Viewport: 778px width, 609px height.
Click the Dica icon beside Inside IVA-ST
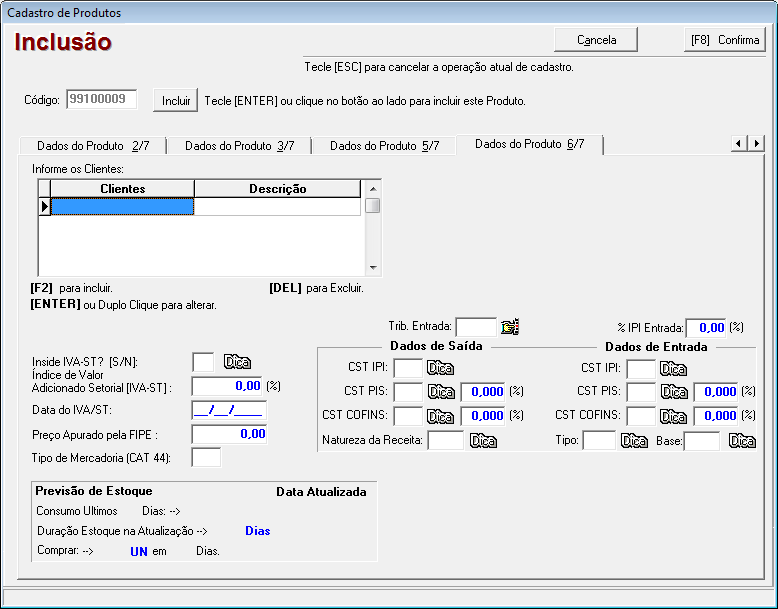click(237, 362)
